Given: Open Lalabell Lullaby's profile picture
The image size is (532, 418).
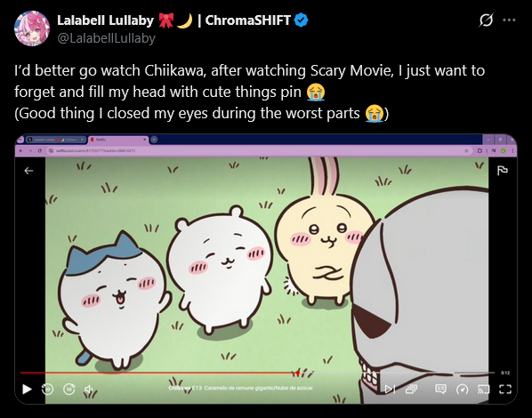Looking at the screenshot, I should 32,28.
